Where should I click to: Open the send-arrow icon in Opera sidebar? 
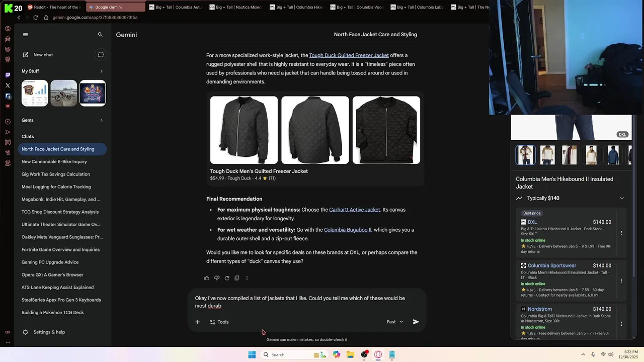pyautogui.click(x=8, y=132)
